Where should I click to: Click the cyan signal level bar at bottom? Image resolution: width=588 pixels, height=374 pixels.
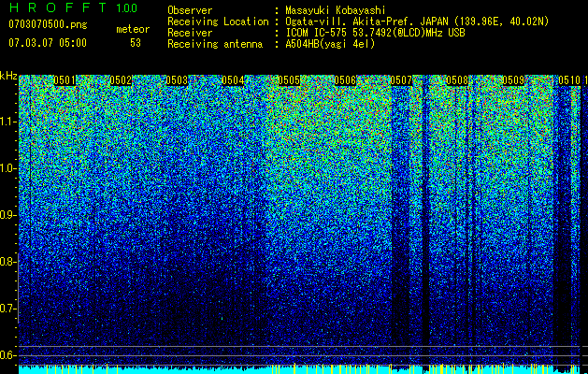click(300, 370)
